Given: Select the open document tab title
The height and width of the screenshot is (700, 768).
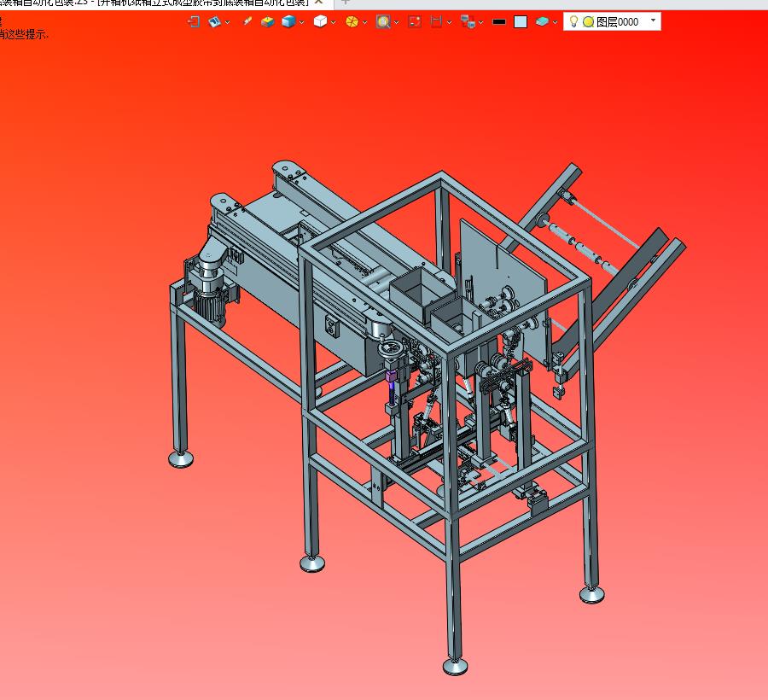Looking at the screenshot, I should click(x=154, y=3).
